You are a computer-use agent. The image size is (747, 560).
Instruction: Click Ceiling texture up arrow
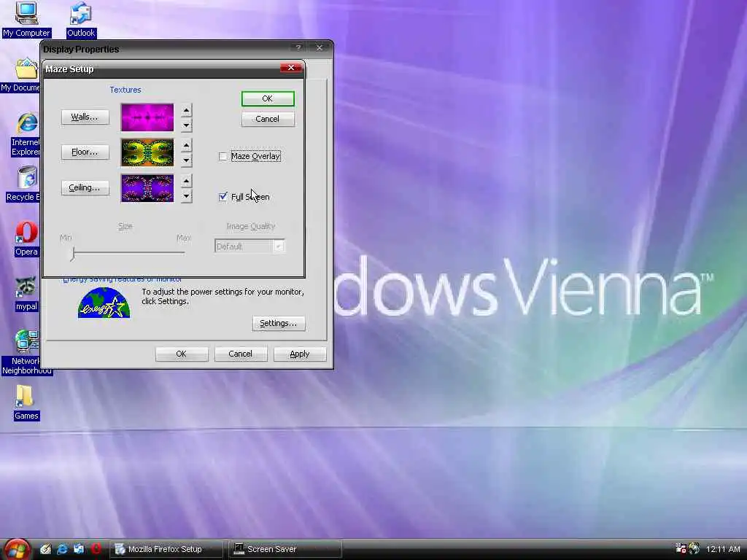[x=186, y=181]
